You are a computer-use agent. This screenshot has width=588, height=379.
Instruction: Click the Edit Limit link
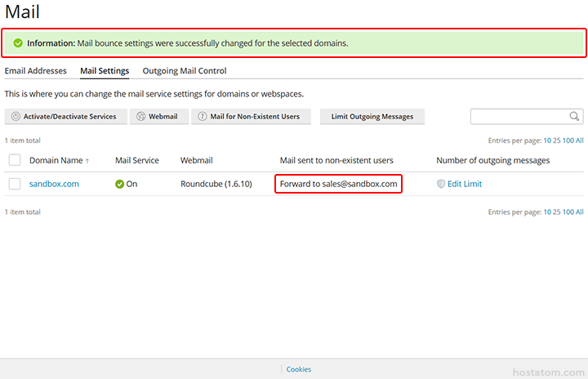click(x=465, y=184)
